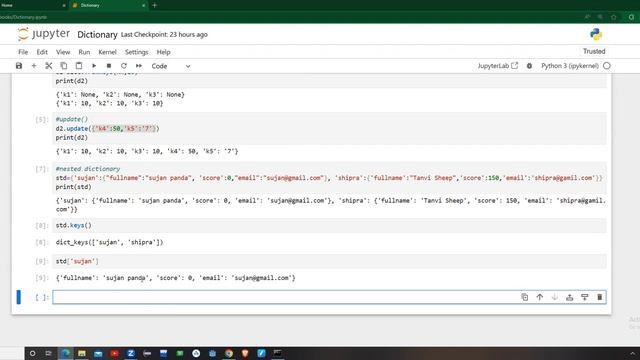
Task: Open a new browser tab
Action: tap(154, 5)
